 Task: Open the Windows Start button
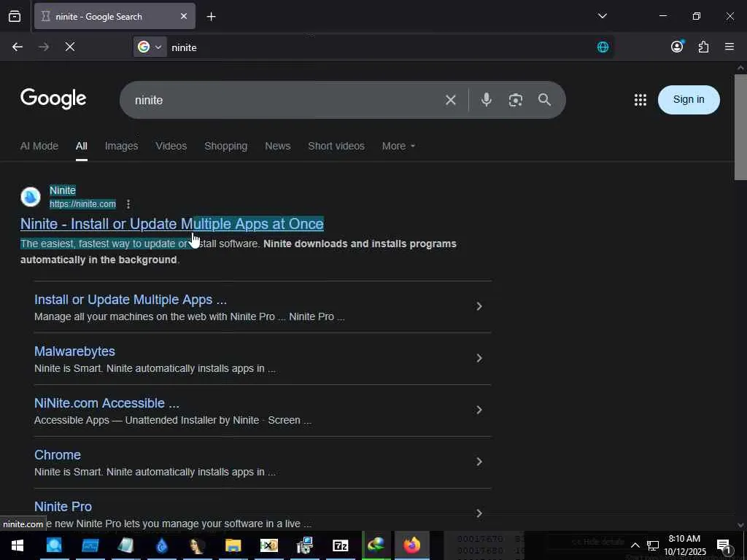[x=18, y=545]
